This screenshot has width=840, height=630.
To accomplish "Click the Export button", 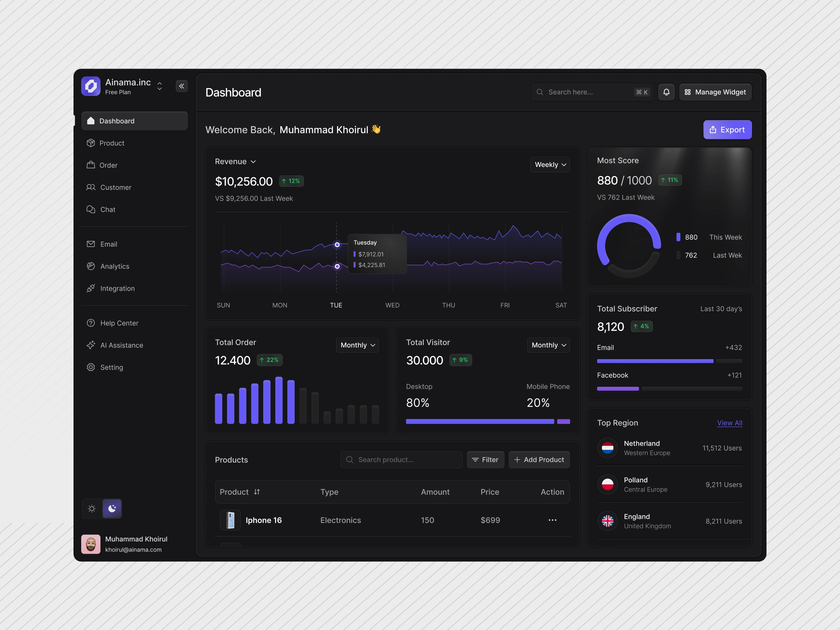I will coord(727,130).
